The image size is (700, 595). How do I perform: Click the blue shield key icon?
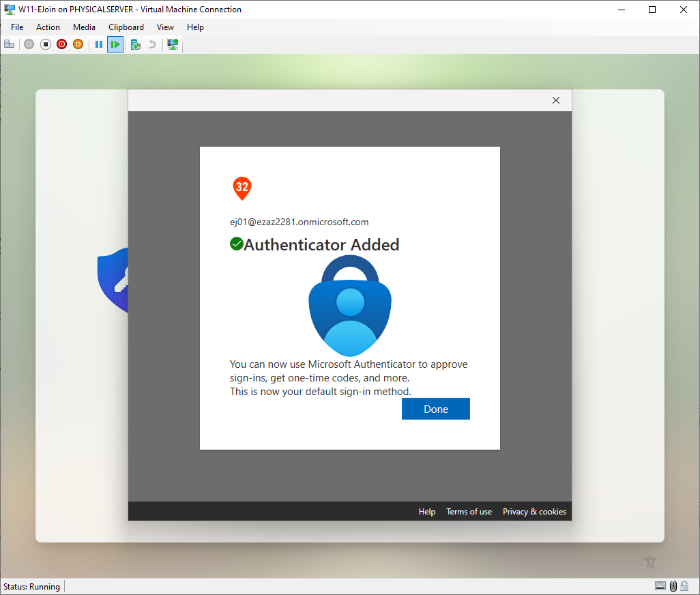tap(113, 280)
